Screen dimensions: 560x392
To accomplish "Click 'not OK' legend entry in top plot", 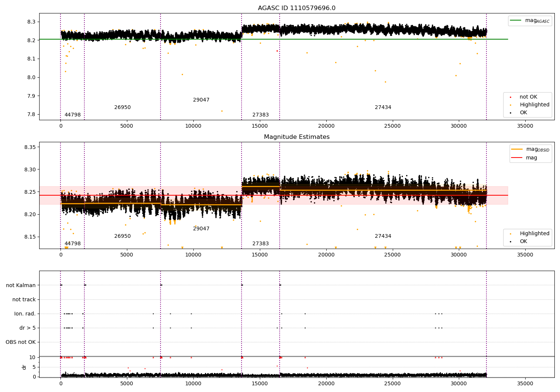I will coord(528,97).
